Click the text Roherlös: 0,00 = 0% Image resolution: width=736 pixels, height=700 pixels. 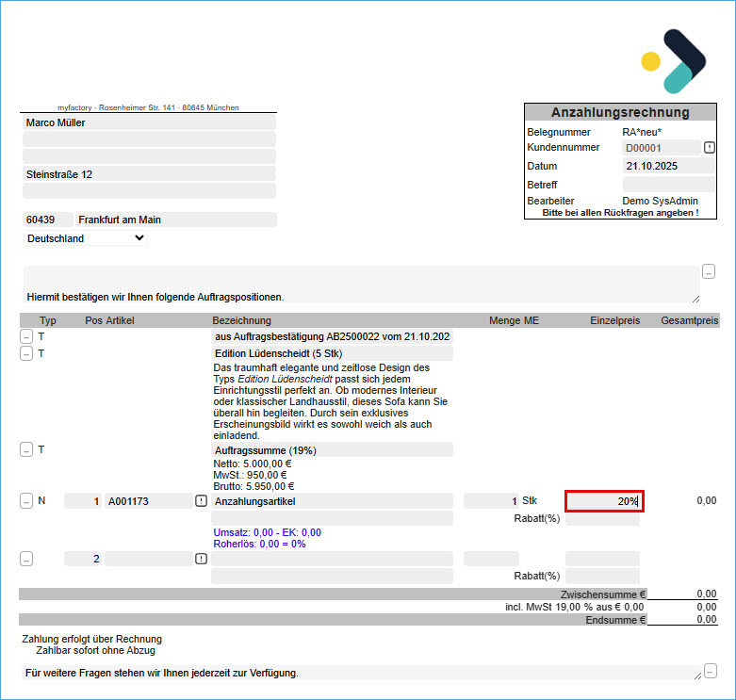click(x=259, y=544)
